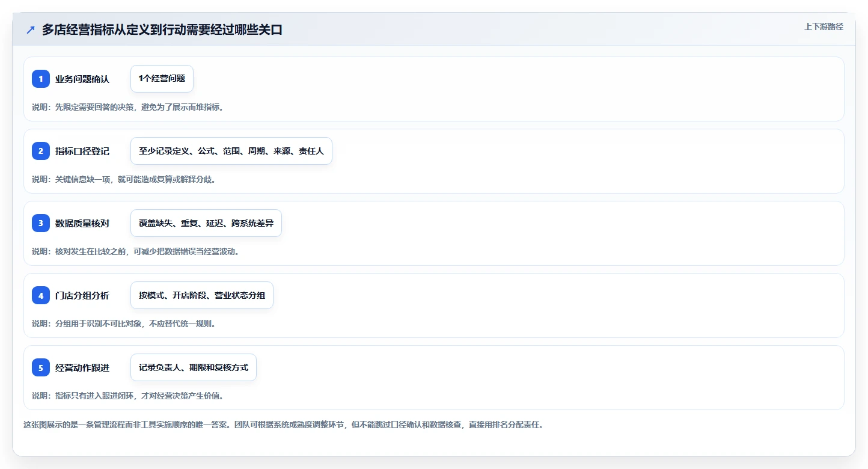Select the 覆盖缺失、重复、延迟 chip
The image size is (868, 469).
206,223
